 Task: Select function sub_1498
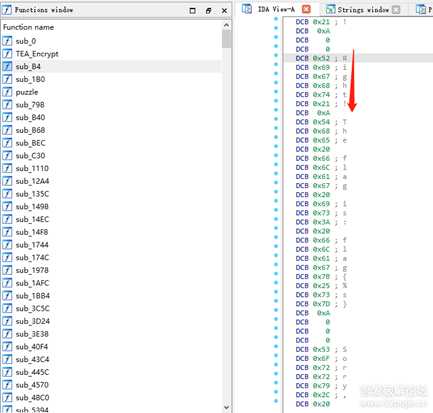click(32, 207)
